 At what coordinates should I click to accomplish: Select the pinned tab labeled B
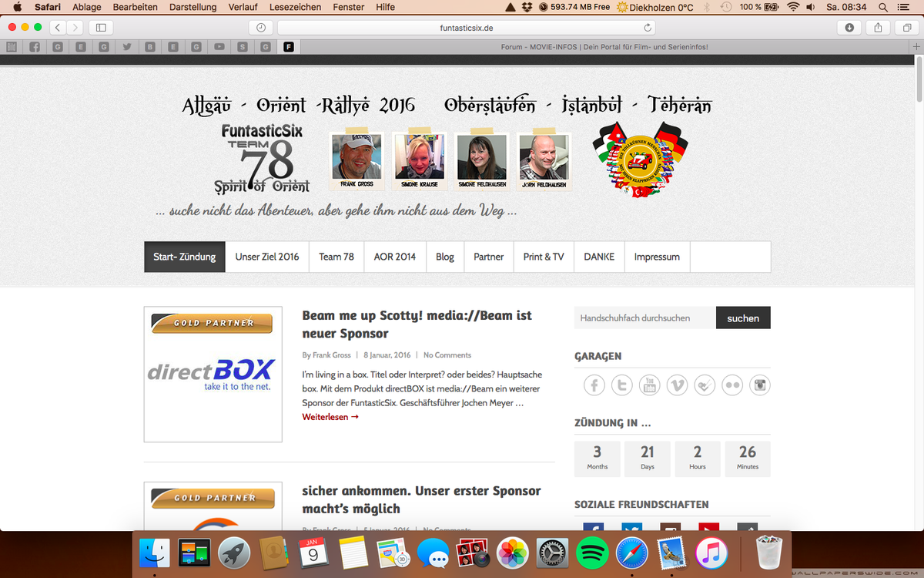click(x=150, y=47)
